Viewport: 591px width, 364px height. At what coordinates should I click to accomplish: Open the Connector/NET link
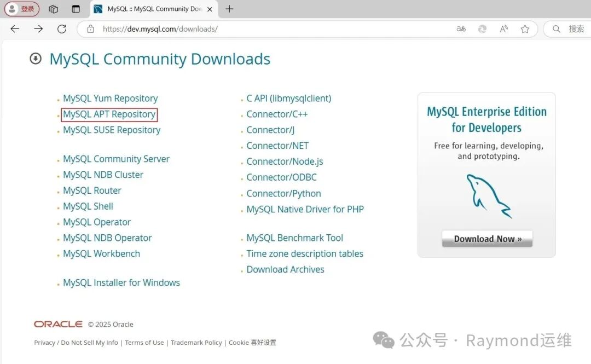tap(277, 146)
